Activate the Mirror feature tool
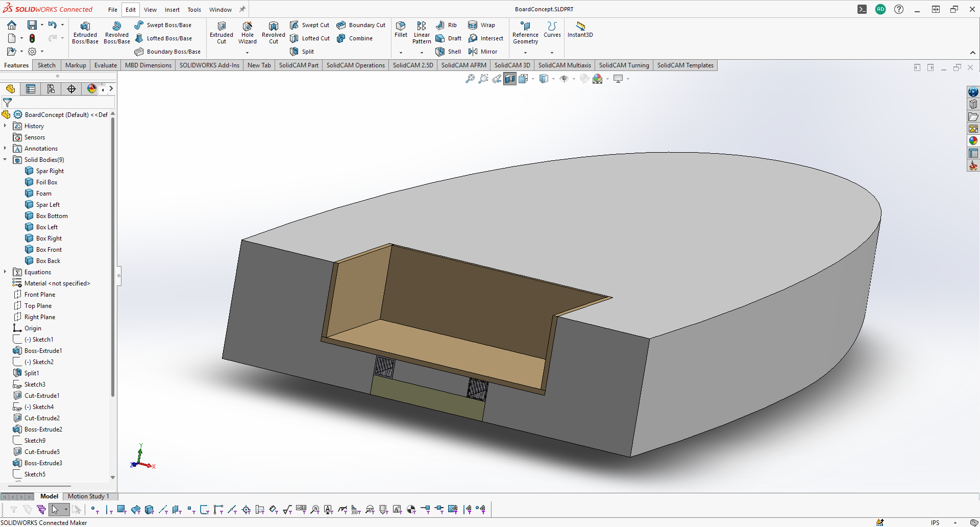The image size is (980, 527). (x=483, y=52)
